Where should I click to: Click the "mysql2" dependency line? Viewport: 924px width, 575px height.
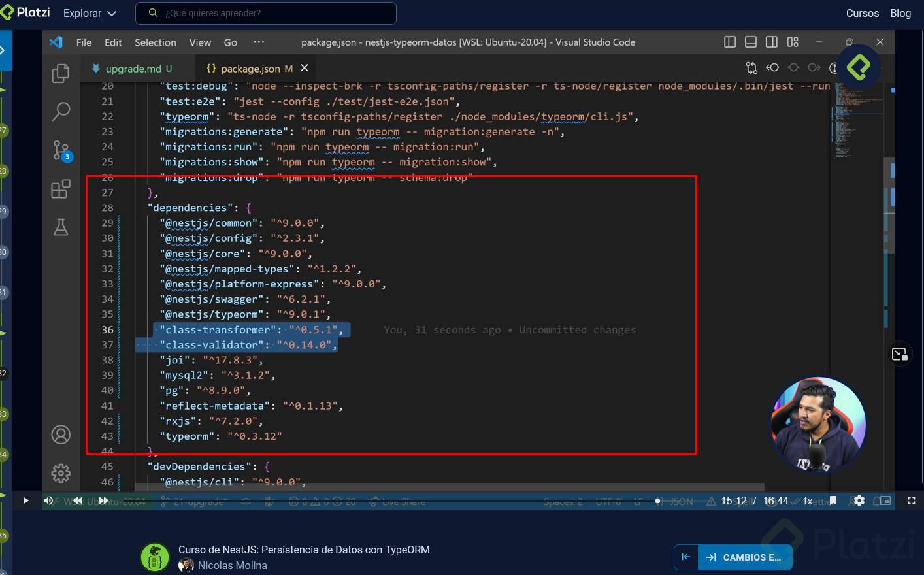(217, 375)
